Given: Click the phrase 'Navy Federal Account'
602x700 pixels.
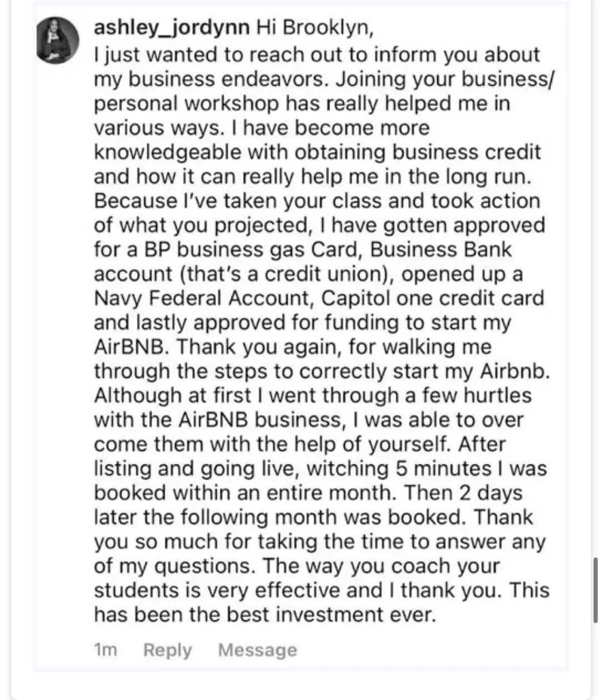Looking at the screenshot, I should pyautogui.click(x=204, y=298).
